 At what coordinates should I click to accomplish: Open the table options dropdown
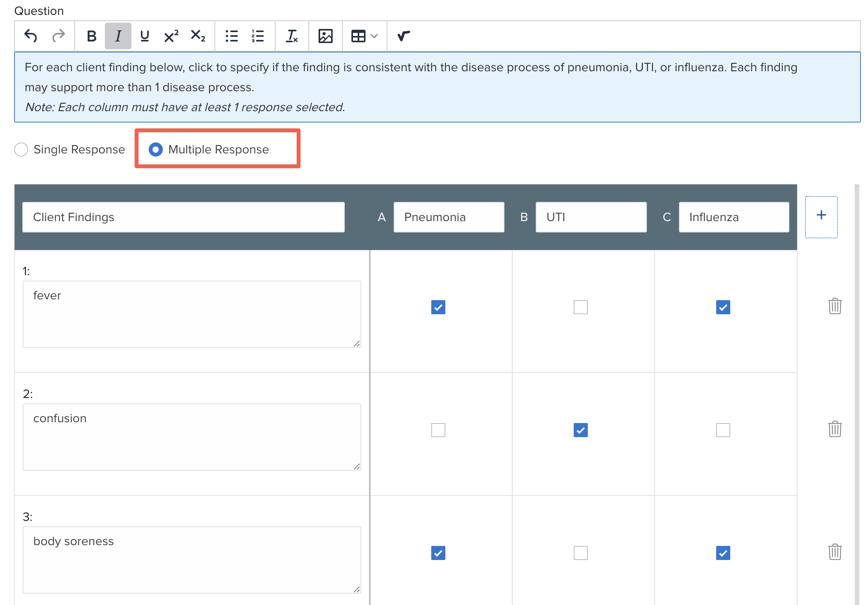click(x=374, y=36)
